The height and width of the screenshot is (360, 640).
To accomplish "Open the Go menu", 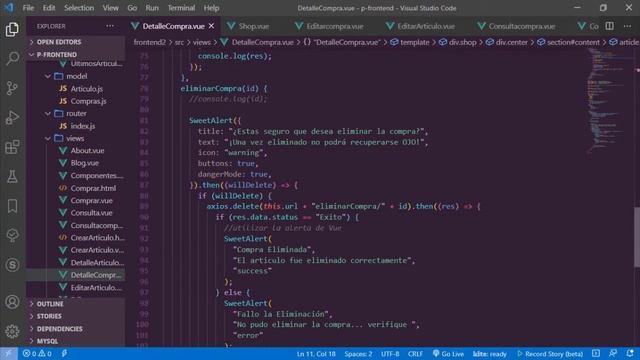I will coord(132,8).
